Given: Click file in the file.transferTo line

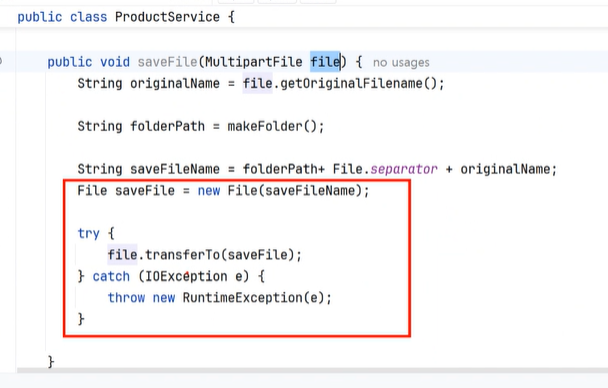Looking at the screenshot, I should (123, 255).
